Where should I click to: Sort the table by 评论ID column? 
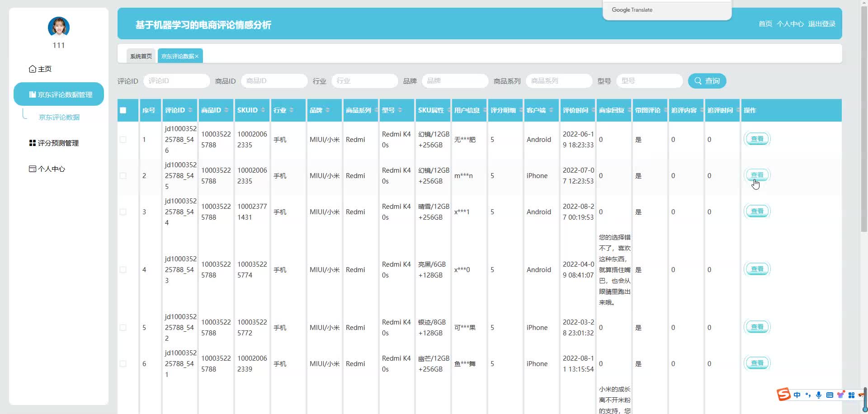[190, 110]
